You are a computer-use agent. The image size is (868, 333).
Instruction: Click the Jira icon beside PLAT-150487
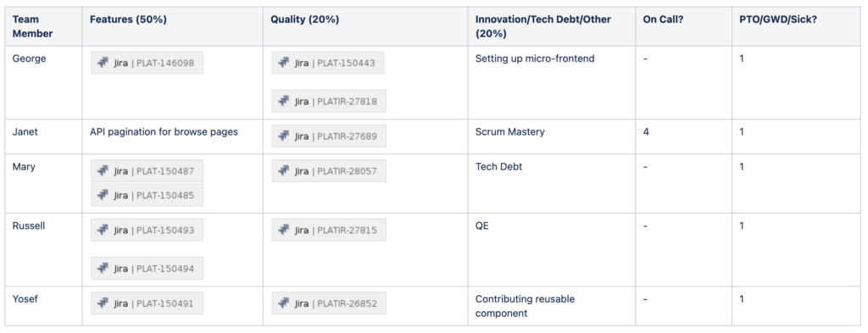tap(103, 171)
